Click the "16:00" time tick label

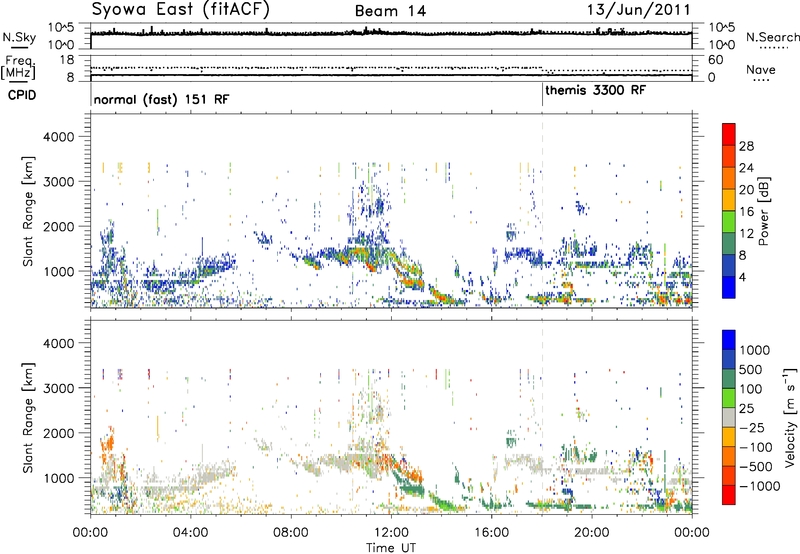click(x=492, y=533)
